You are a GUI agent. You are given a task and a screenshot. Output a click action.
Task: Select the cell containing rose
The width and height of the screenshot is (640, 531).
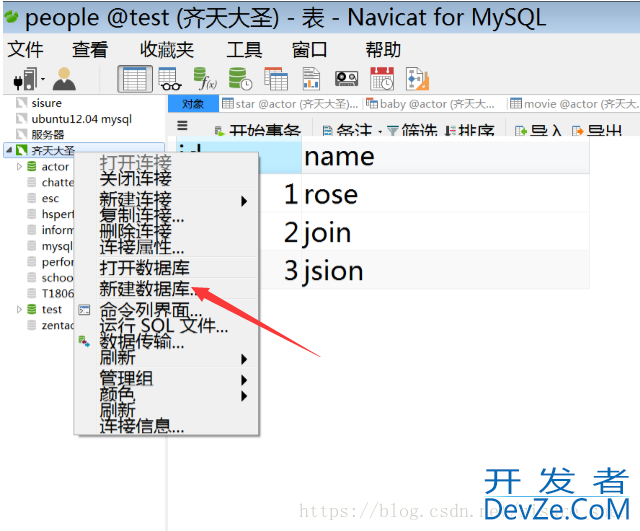click(445, 193)
